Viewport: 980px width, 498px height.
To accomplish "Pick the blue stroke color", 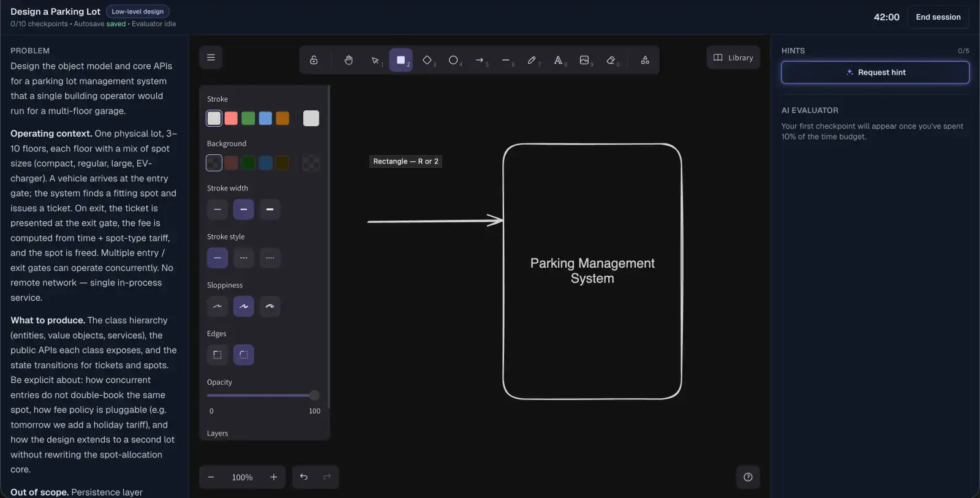I will click(x=265, y=118).
